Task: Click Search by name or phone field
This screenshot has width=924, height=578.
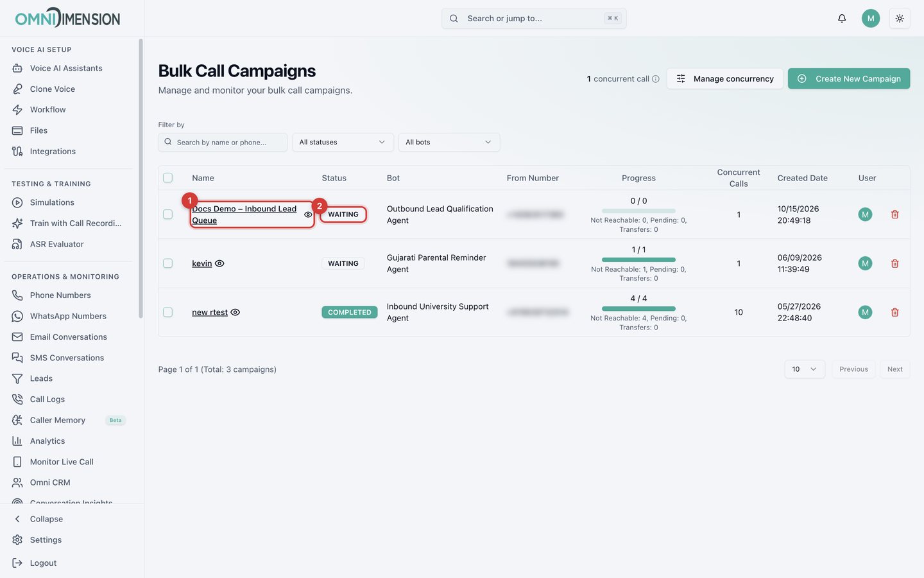Action: [223, 142]
